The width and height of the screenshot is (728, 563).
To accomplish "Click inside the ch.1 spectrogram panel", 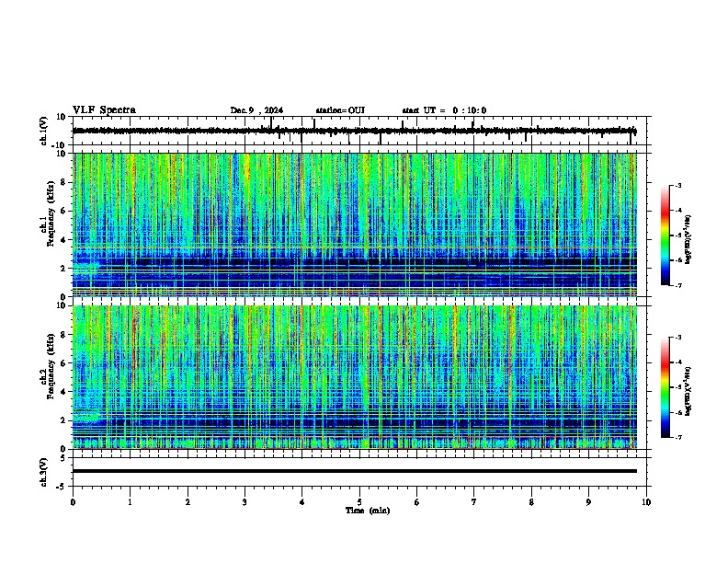I will (355, 224).
